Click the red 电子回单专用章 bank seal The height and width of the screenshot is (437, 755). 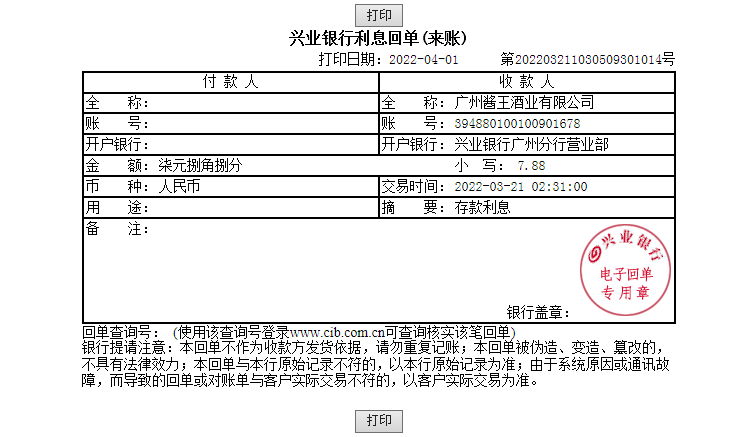click(625, 270)
